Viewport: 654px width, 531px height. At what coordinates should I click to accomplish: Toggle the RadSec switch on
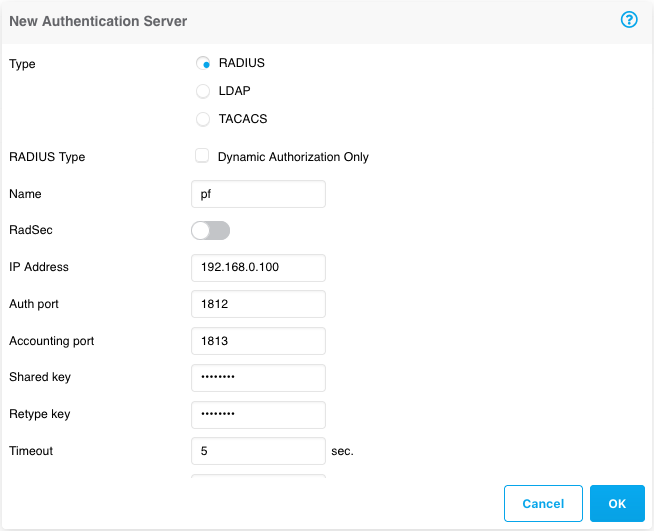[x=210, y=231]
